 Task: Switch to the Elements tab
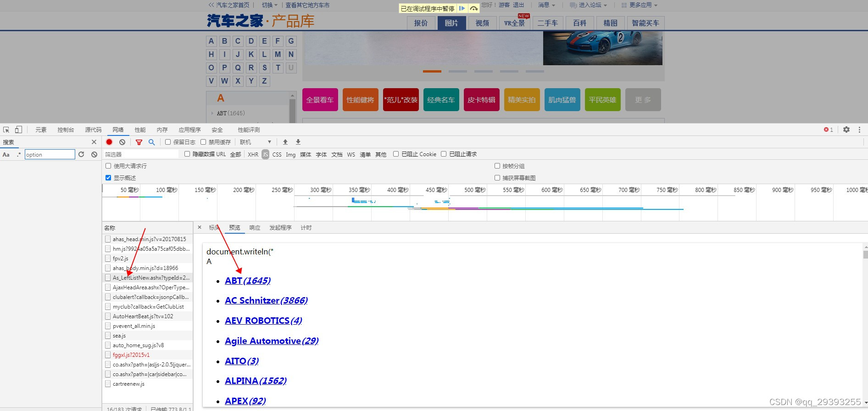(x=41, y=130)
